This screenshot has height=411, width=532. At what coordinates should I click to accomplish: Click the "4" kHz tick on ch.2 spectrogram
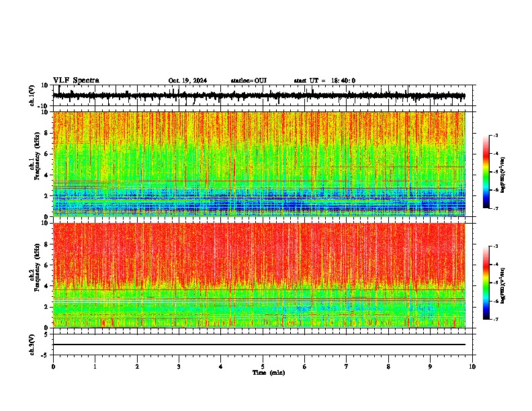coord(46,286)
